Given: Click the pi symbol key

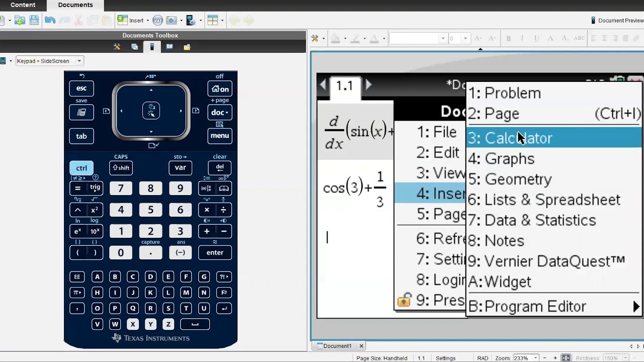Looking at the screenshot, I should pyautogui.click(x=77, y=293).
